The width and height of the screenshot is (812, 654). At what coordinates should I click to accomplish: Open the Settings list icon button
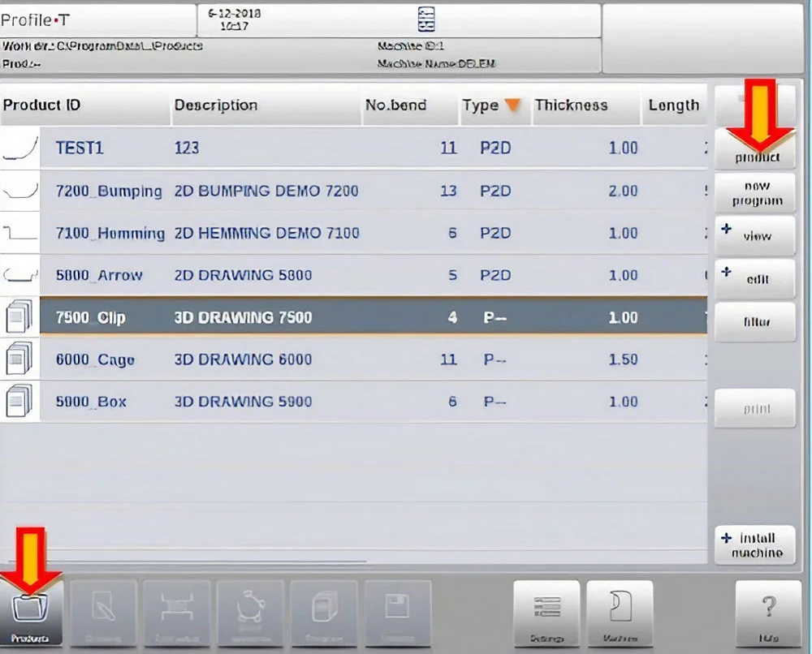click(x=546, y=613)
